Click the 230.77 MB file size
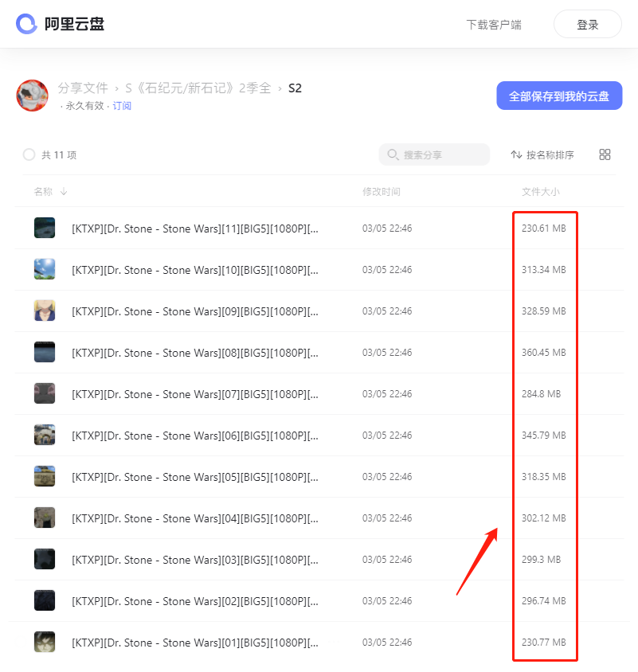The image size is (638, 672). click(x=544, y=642)
